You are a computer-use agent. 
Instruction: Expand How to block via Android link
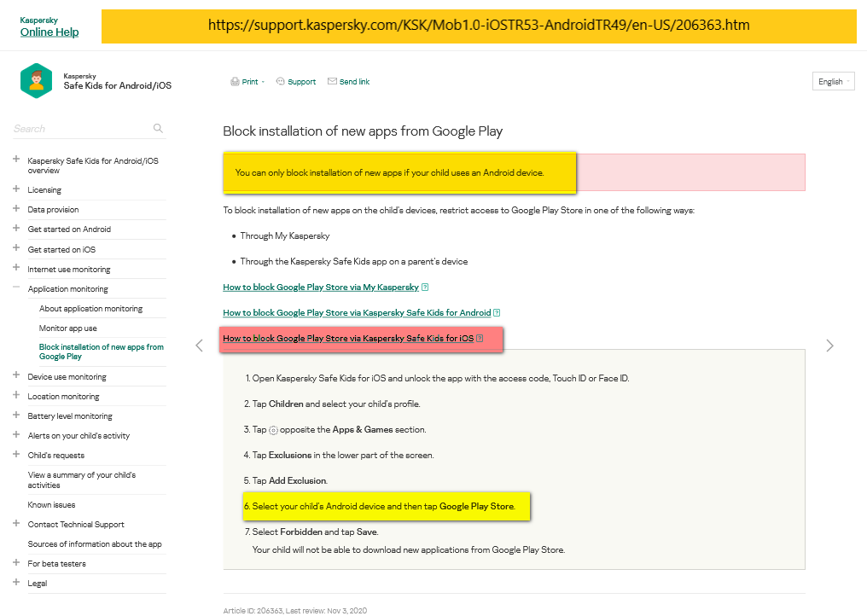(357, 313)
